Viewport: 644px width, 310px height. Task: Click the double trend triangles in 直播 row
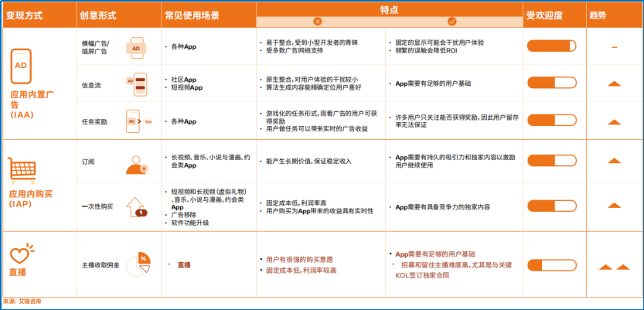coord(614,267)
